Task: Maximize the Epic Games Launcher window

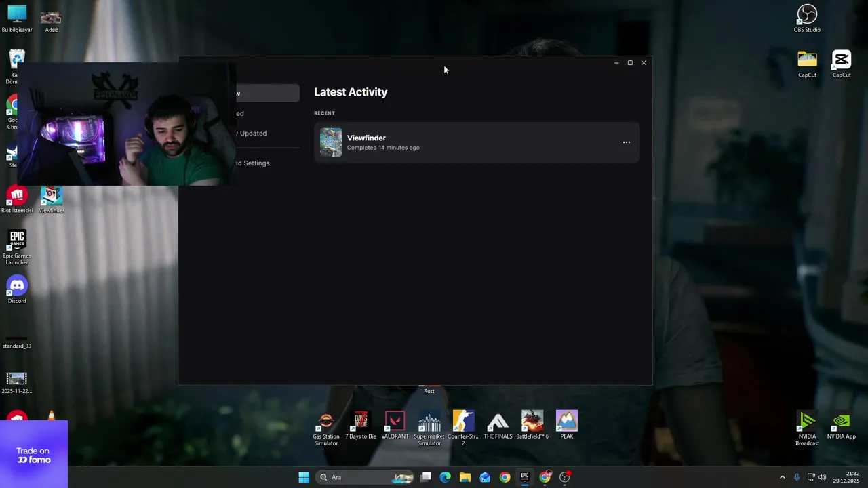Action: click(630, 63)
